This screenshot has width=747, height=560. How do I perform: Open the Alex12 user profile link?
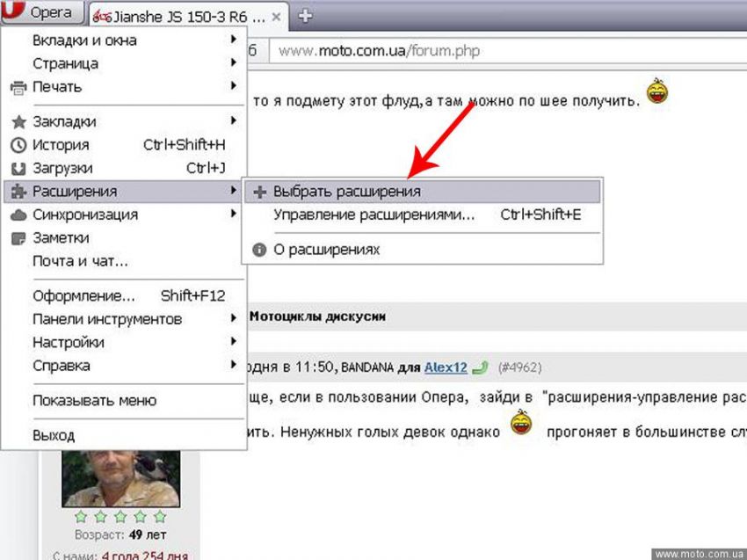446,368
